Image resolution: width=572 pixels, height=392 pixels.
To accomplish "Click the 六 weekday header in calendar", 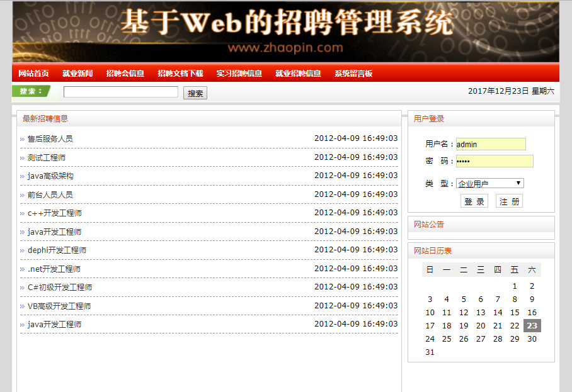I will 532,270.
